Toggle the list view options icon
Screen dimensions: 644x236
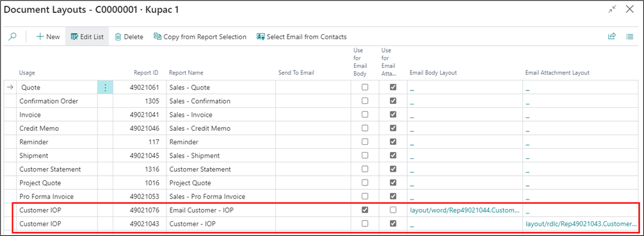[x=630, y=37]
